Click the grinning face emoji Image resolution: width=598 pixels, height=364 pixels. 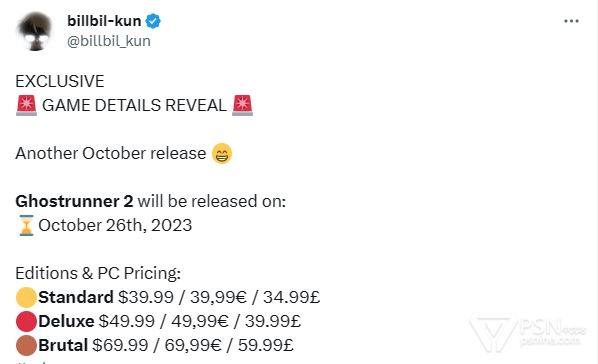click(222, 153)
